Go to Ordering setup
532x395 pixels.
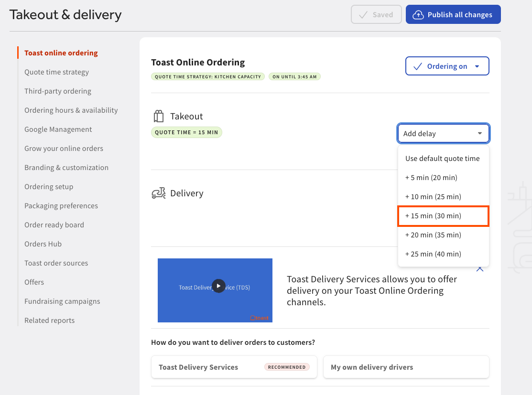click(49, 186)
